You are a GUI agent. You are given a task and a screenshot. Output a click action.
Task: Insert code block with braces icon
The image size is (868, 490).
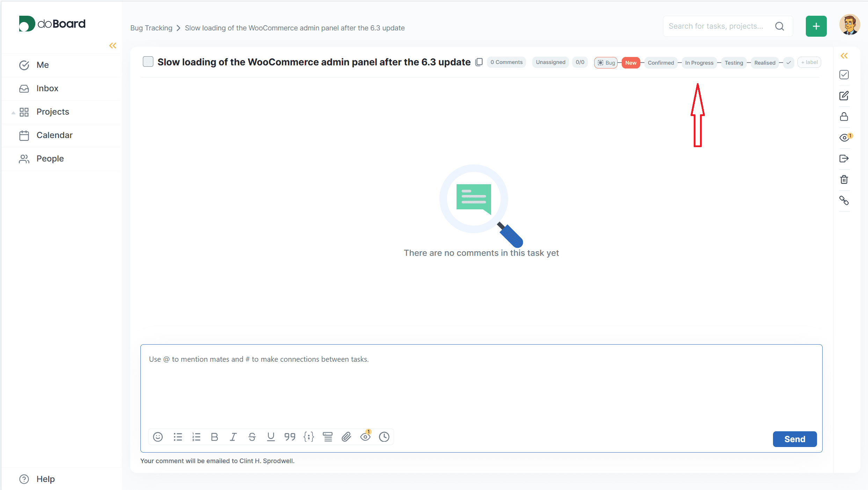tap(309, 437)
